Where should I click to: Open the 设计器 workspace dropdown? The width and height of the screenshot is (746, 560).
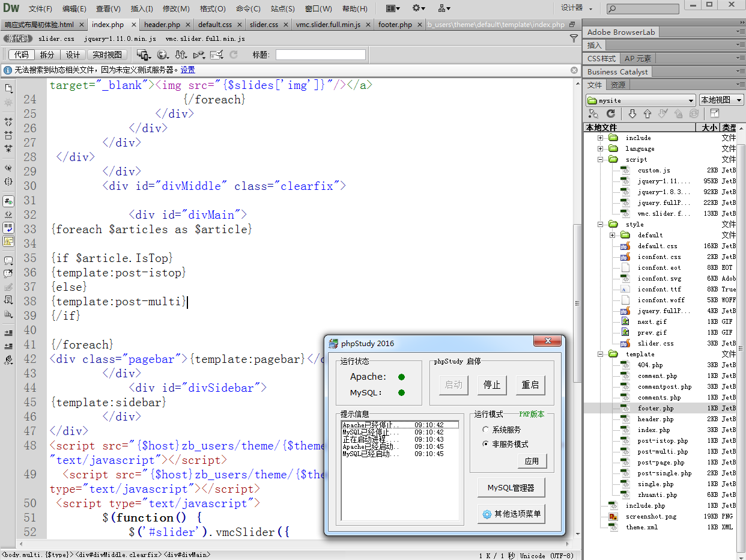(577, 8)
